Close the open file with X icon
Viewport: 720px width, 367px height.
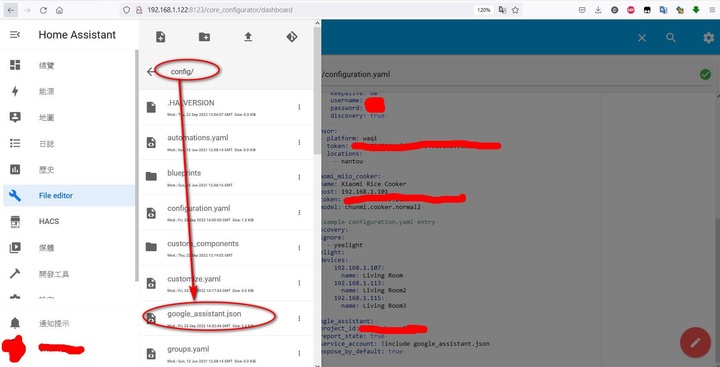(642, 38)
